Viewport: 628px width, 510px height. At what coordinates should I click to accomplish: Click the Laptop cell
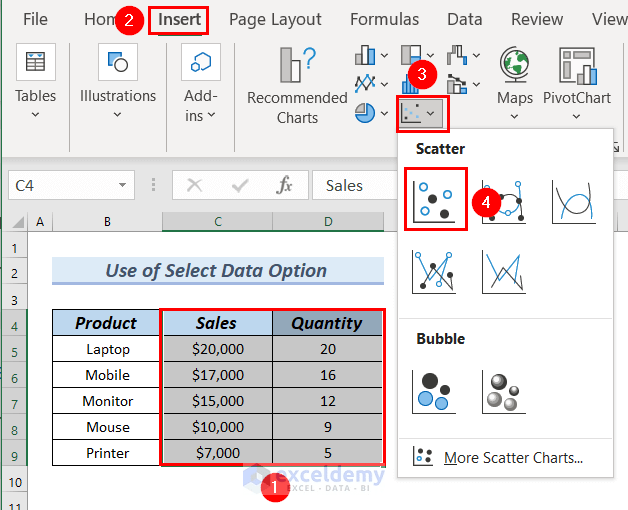pyautogui.click(x=106, y=349)
